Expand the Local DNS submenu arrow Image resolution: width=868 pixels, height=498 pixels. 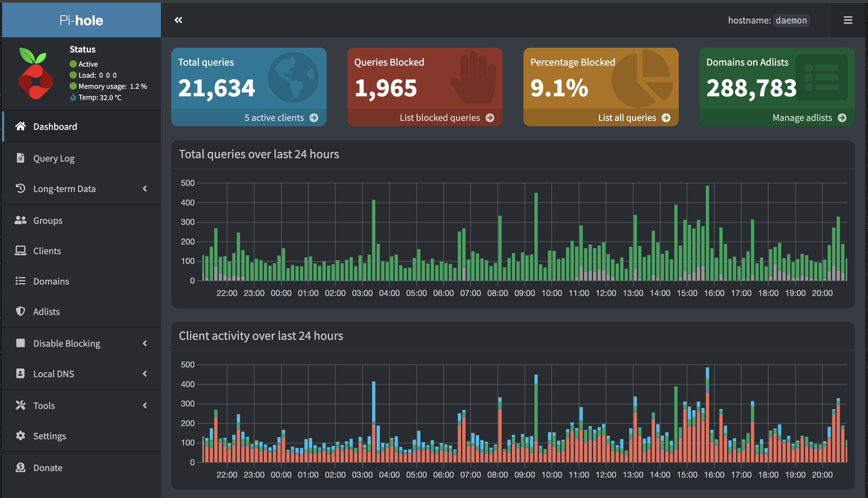pyautogui.click(x=145, y=374)
